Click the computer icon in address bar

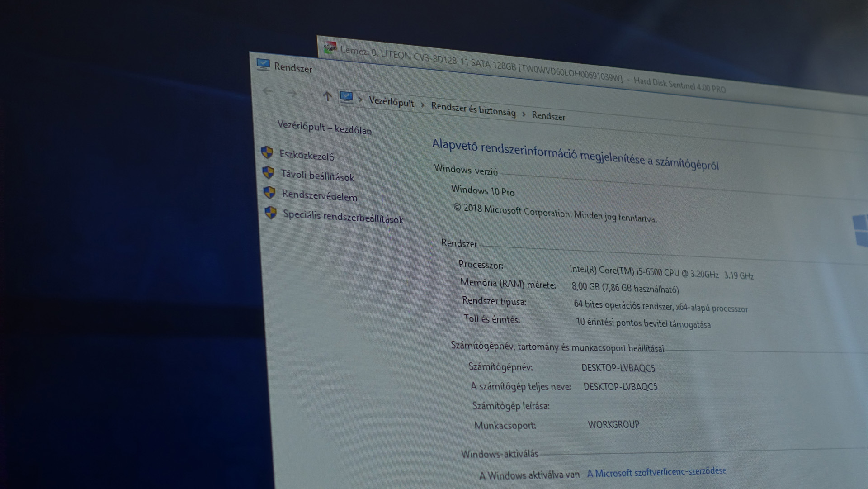pos(346,97)
